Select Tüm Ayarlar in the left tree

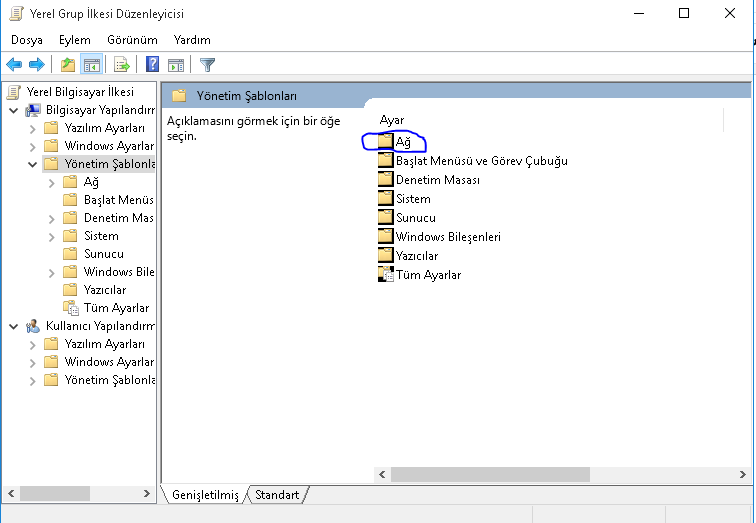coord(116,308)
